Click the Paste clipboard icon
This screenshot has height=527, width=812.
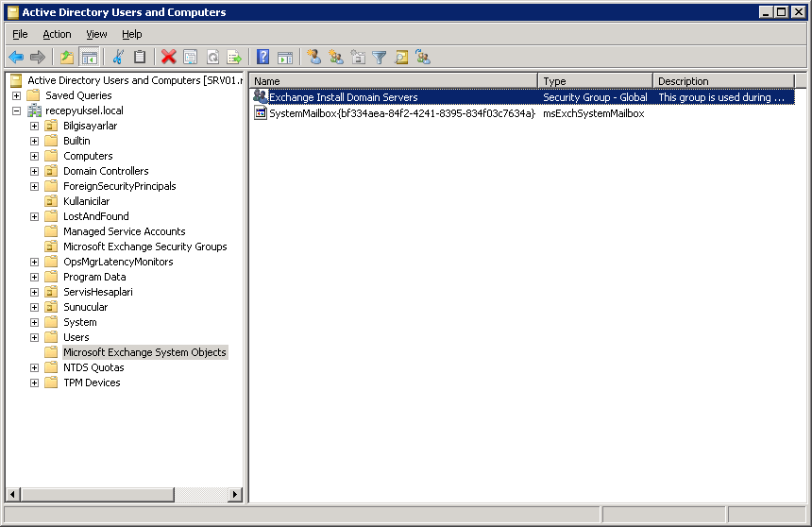(x=140, y=57)
